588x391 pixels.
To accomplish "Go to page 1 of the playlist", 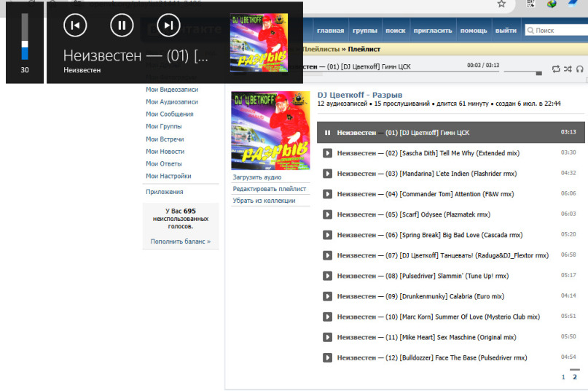I will [563, 377].
